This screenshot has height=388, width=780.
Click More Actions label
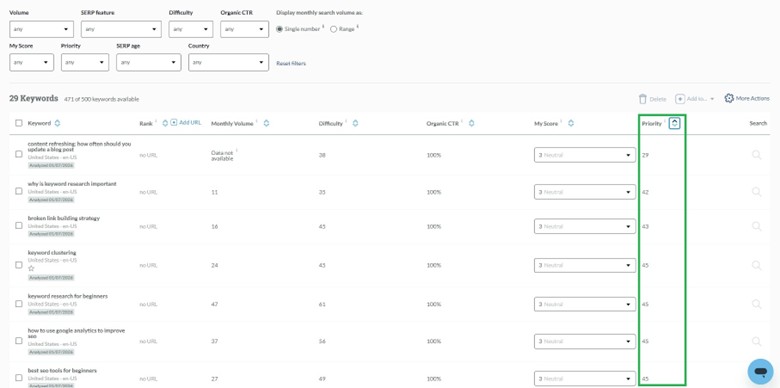point(753,98)
